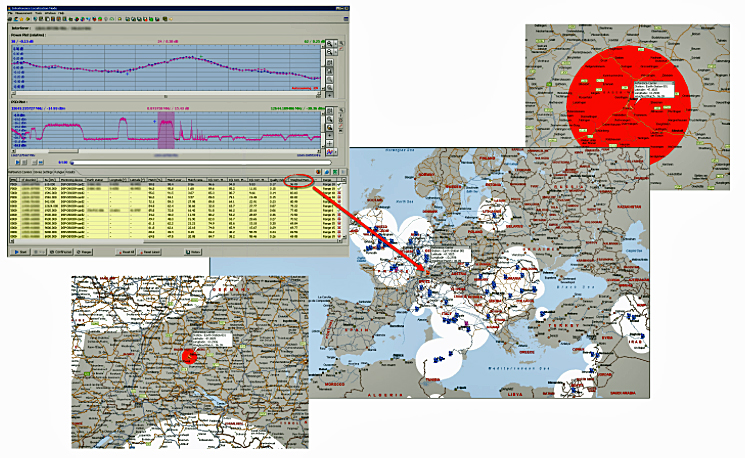745x458 pixels.
Task: Open the graph style dropdown arrow
Action: tap(335, 152)
